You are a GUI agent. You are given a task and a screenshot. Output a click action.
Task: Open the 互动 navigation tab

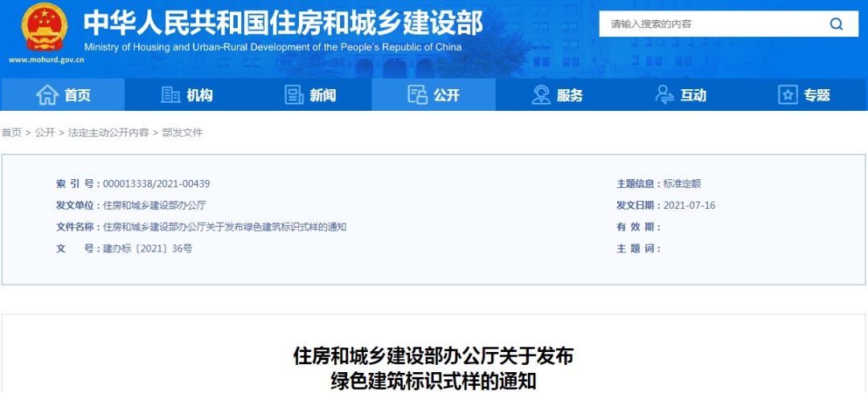681,95
